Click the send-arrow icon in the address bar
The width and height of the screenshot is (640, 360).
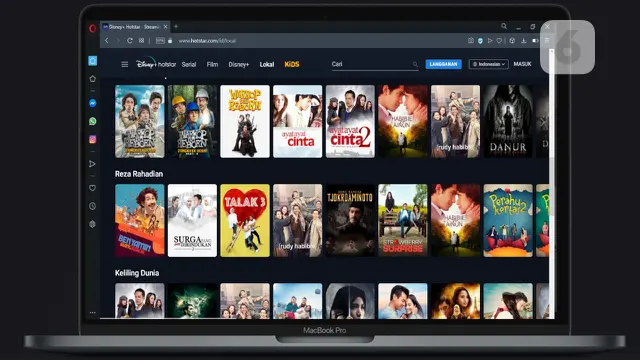point(490,40)
